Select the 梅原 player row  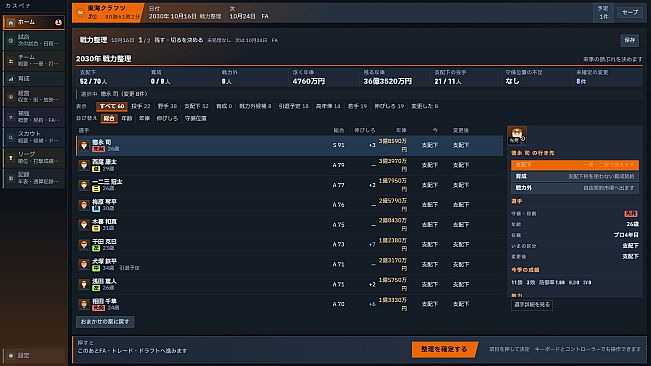click(x=289, y=205)
